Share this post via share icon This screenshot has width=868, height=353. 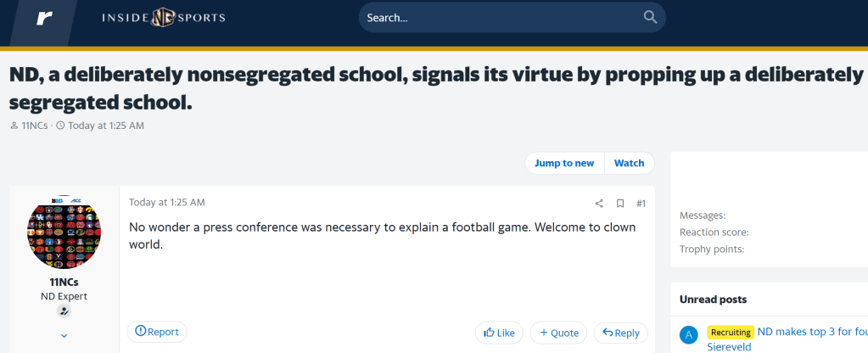pyautogui.click(x=599, y=204)
